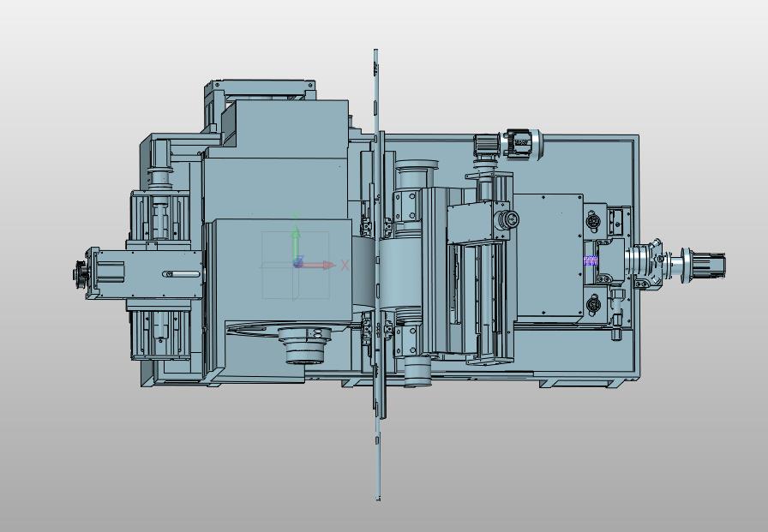768x532 pixels.
Task: Select the upper round connector on the right plate
Action: tap(594, 222)
